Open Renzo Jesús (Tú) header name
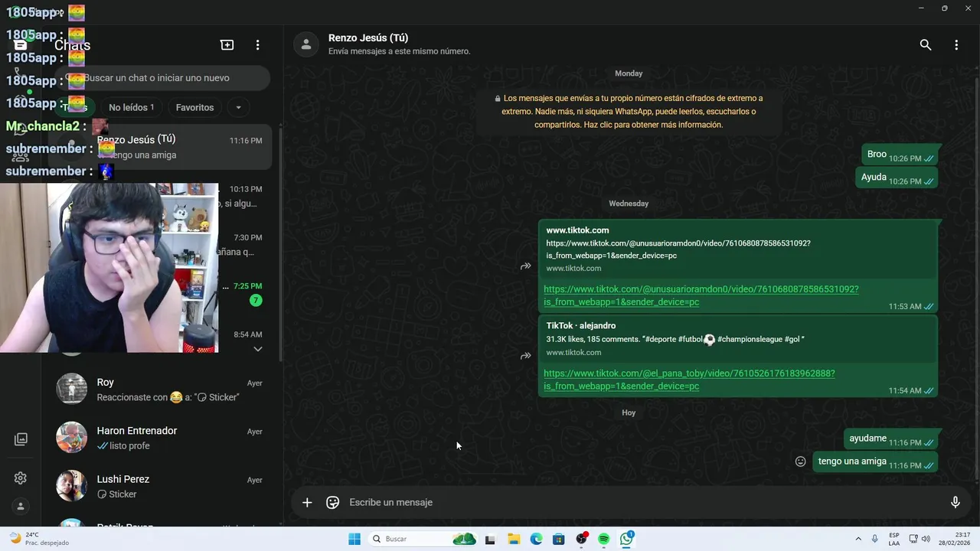 point(368,37)
